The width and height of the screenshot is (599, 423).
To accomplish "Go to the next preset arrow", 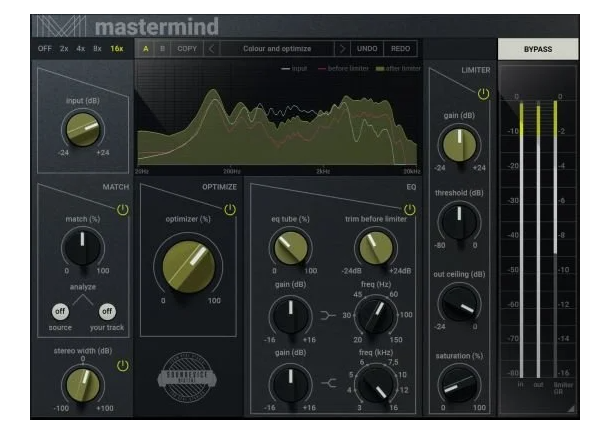I will (342, 49).
